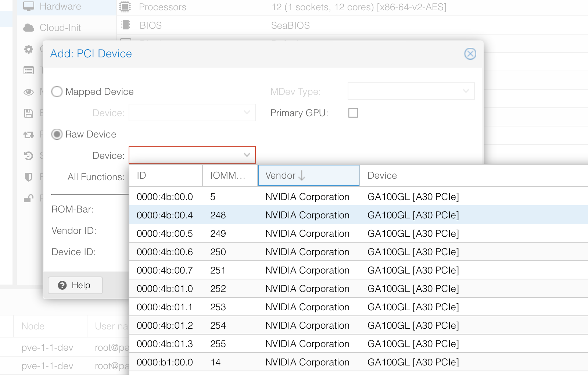This screenshot has height=375, width=588.
Task: Select PCI device 0000:4b:01.0
Action: (359, 289)
